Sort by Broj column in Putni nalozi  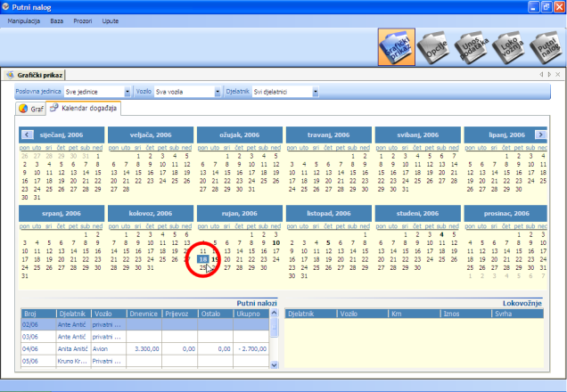coord(38,314)
